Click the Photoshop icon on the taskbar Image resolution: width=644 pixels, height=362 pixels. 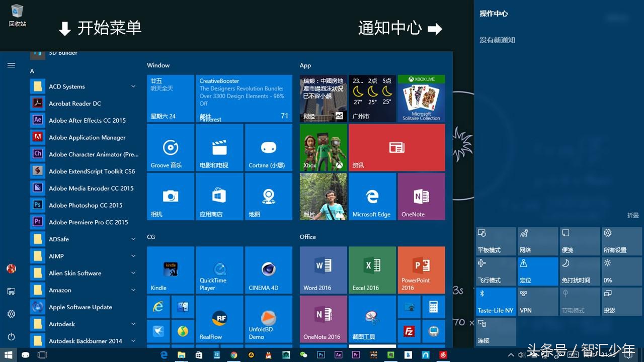click(x=321, y=355)
